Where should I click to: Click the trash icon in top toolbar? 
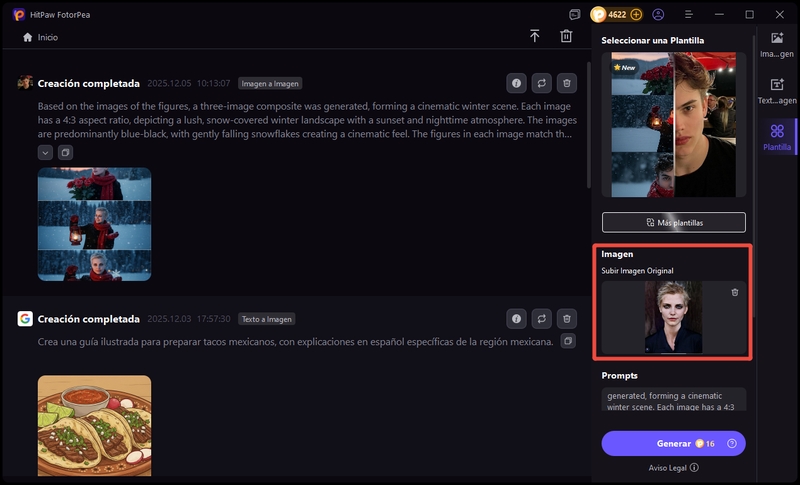click(566, 36)
